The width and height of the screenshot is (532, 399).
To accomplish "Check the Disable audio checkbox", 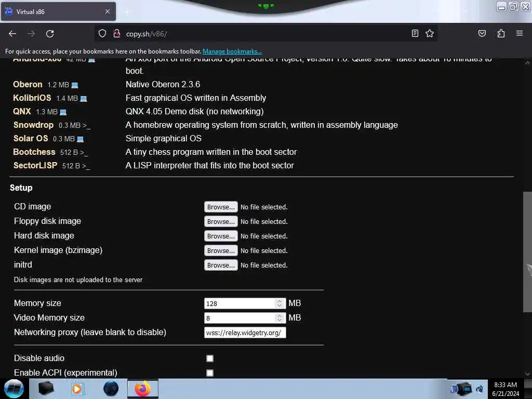I will (x=210, y=358).
